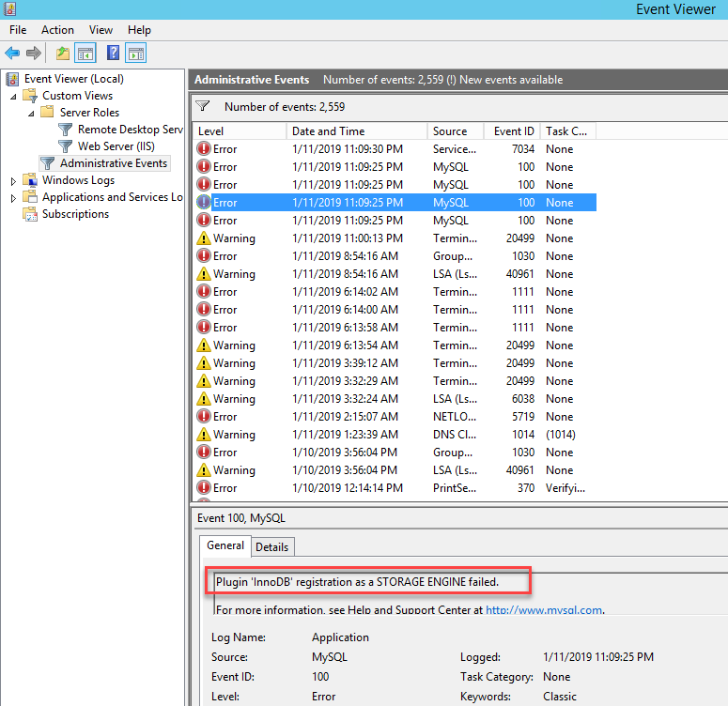Click Show/Hide Action Pane toolbar icon
This screenshot has width=728, height=706.
(x=136, y=54)
